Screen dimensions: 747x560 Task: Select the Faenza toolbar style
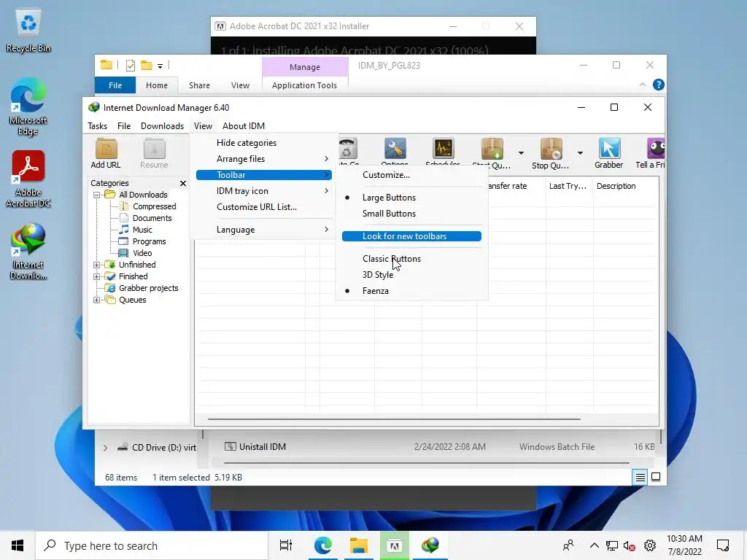point(411,291)
